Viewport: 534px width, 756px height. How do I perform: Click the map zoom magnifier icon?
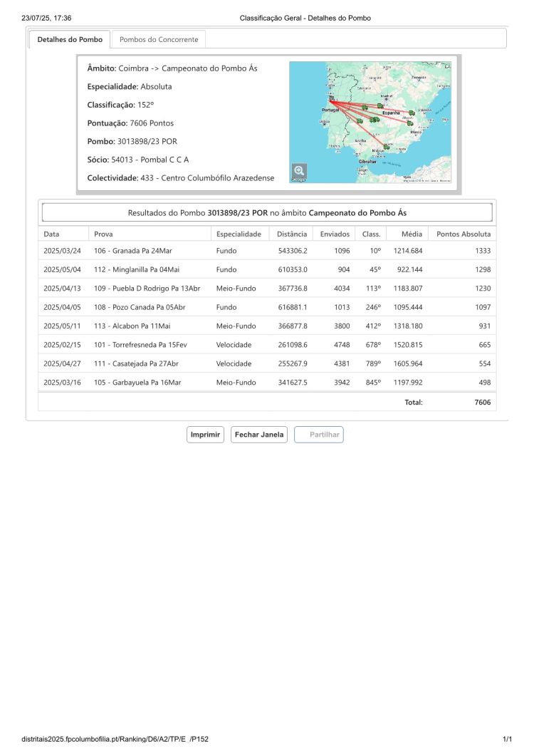[299, 171]
